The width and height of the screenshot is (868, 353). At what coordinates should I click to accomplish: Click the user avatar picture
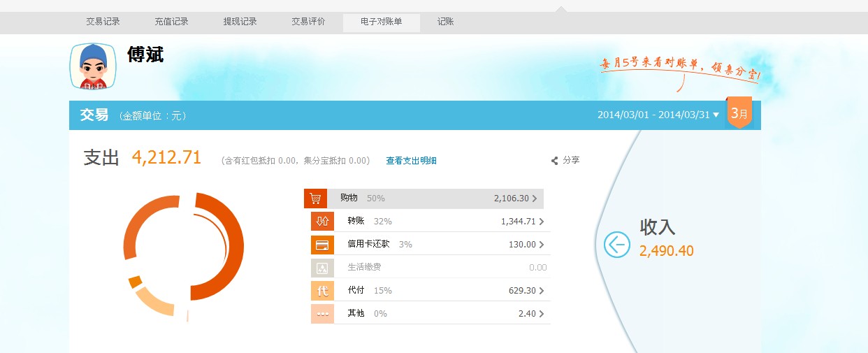tap(93, 66)
